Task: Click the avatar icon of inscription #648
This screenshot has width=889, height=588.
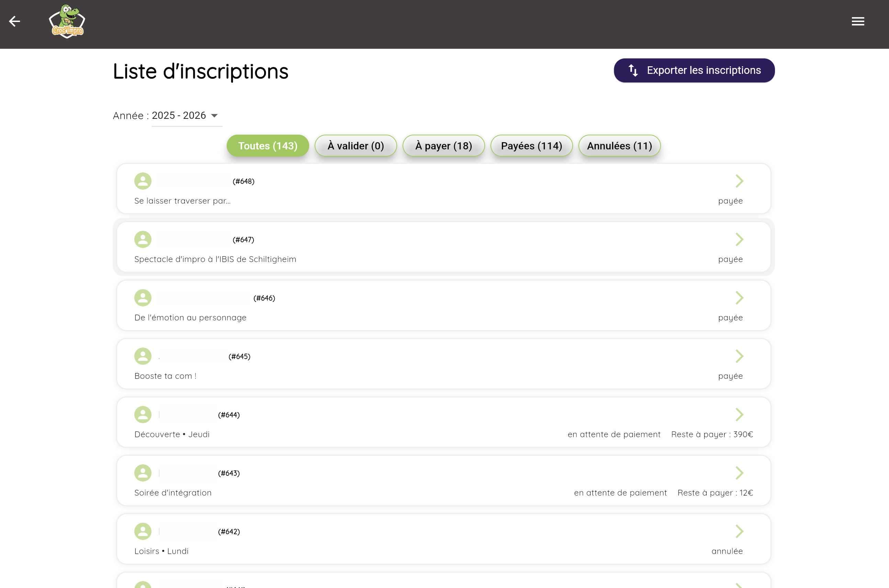Action: (x=143, y=181)
